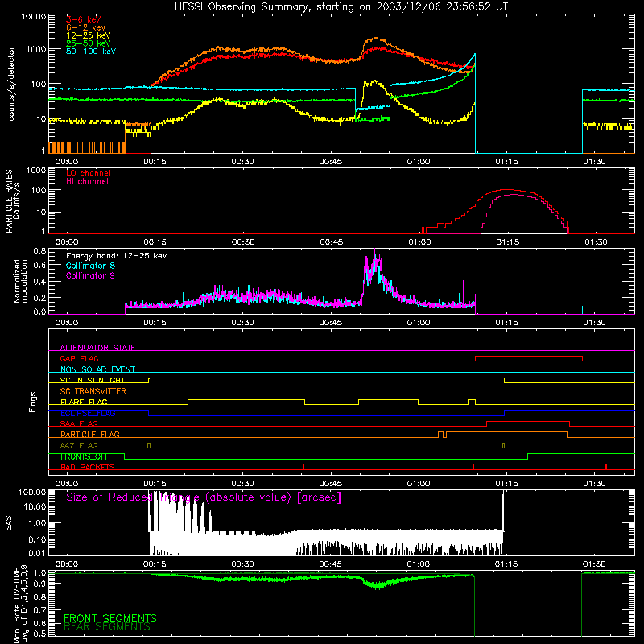Click the SC_IN_SUNLIGHT flag label
644x644 pixels.
93,380
